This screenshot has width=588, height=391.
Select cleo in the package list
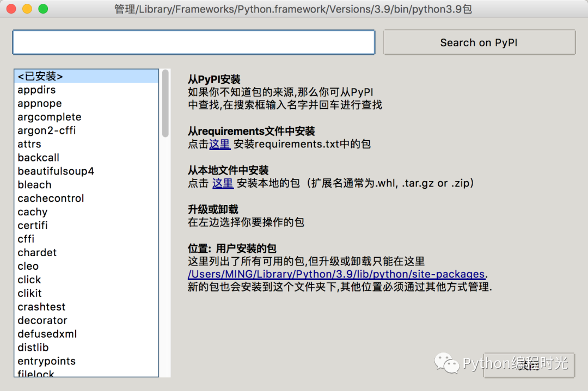pos(86,266)
